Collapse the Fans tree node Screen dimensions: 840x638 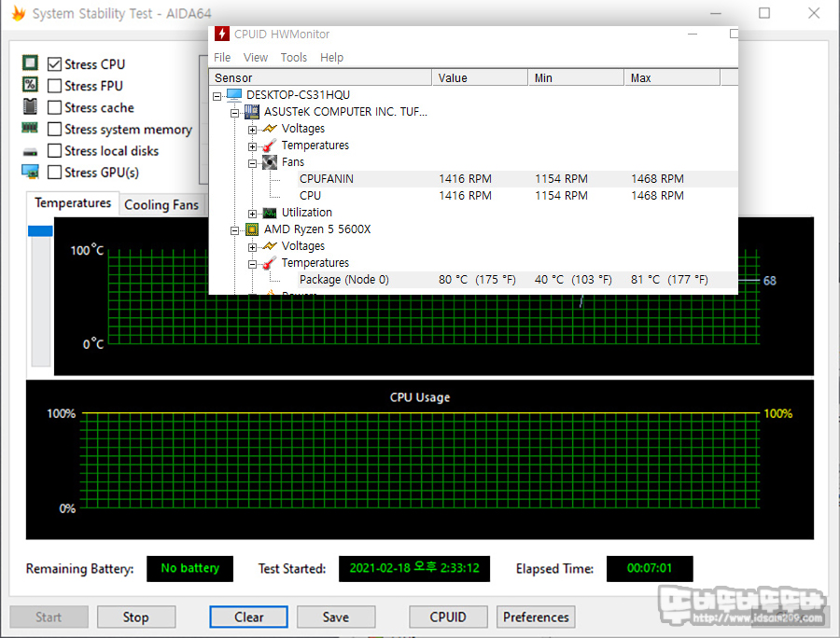coord(252,164)
